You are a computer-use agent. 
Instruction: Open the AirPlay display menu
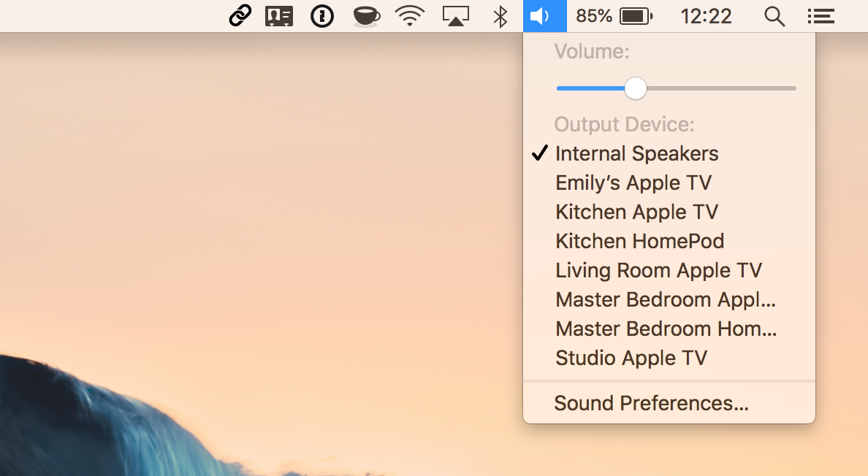click(456, 15)
